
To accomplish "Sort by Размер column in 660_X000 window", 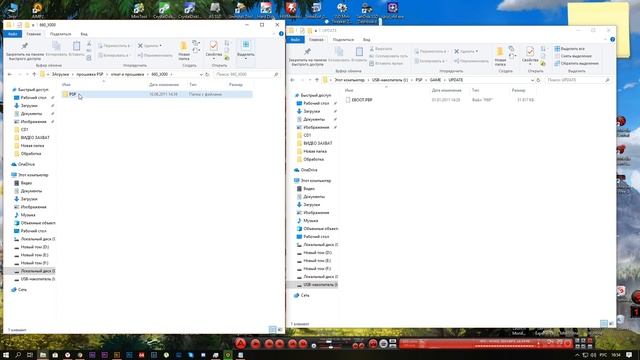I will tap(236, 84).
